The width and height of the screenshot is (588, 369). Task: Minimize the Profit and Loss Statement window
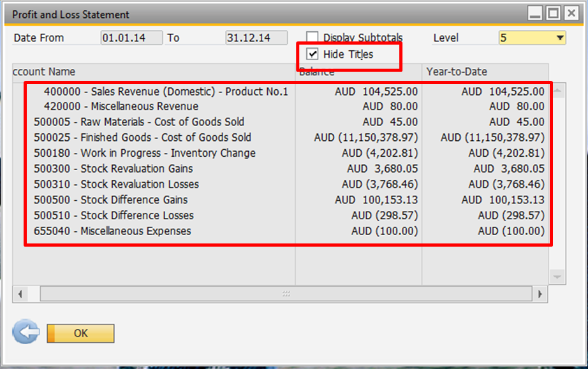point(535,14)
